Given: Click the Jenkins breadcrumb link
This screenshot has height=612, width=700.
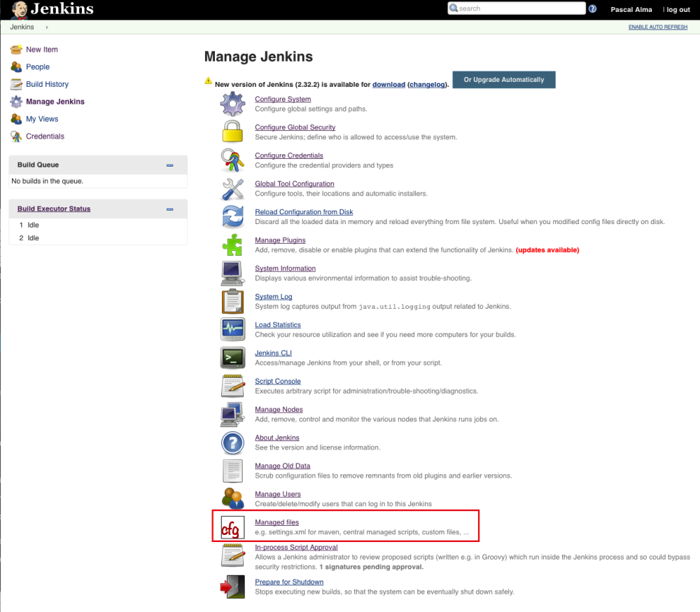Looking at the screenshot, I should pos(22,27).
